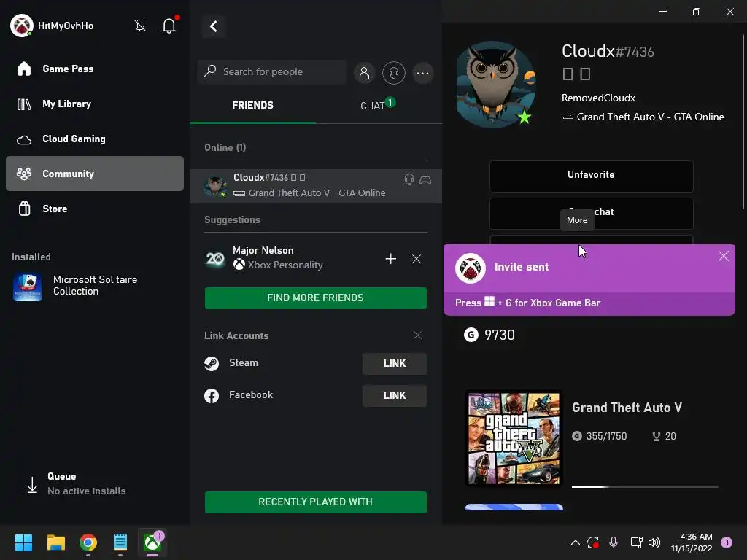
Task: Click FIND MORE FRIENDS
Action: click(315, 298)
